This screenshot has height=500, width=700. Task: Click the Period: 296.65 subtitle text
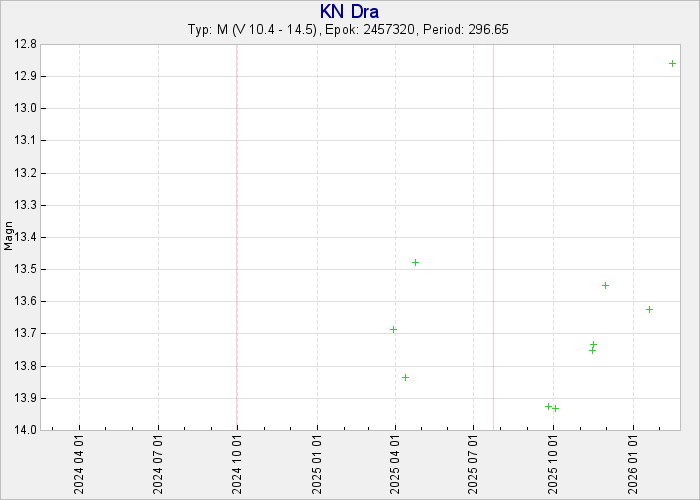click(468, 30)
